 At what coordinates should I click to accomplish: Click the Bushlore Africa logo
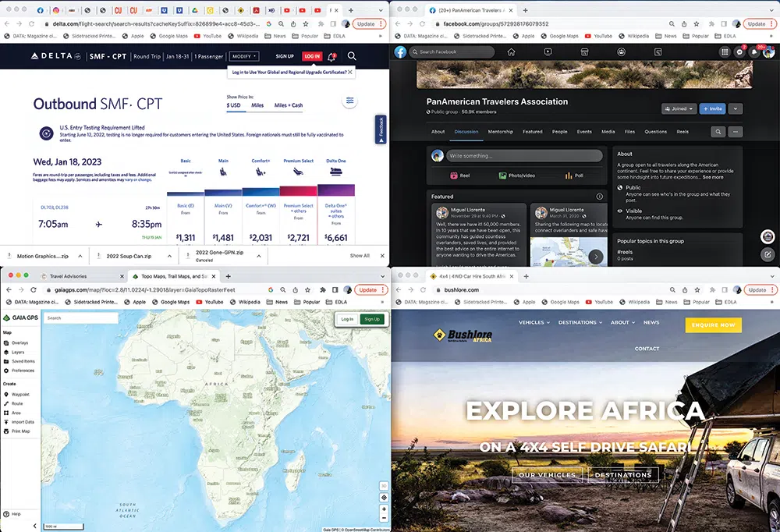tap(463, 336)
